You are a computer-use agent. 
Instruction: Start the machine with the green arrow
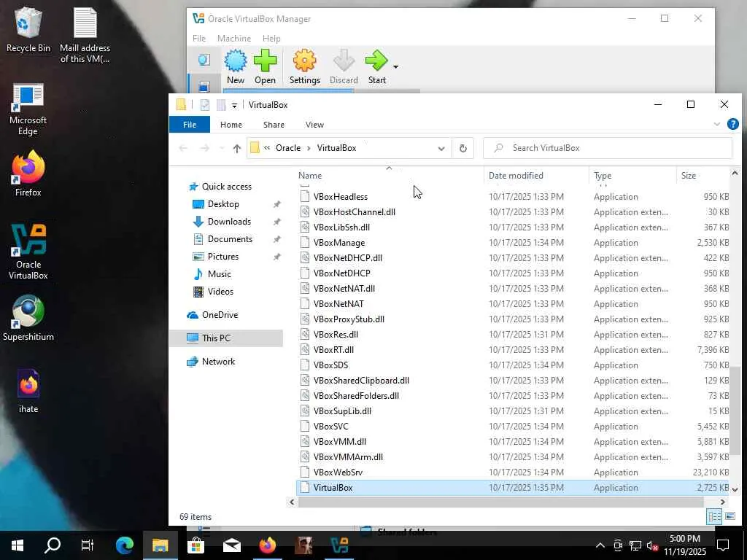376,66
